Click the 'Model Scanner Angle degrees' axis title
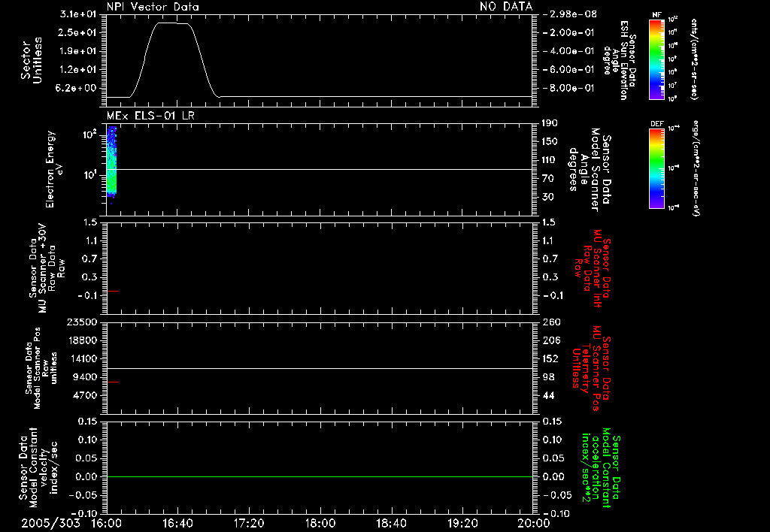770x532 pixels. [590, 170]
